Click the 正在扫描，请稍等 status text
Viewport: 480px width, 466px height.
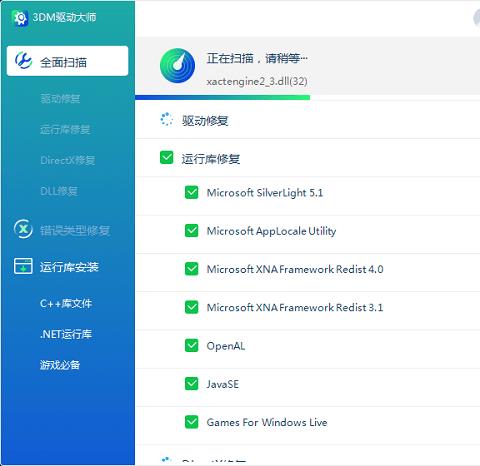[257, 58]
